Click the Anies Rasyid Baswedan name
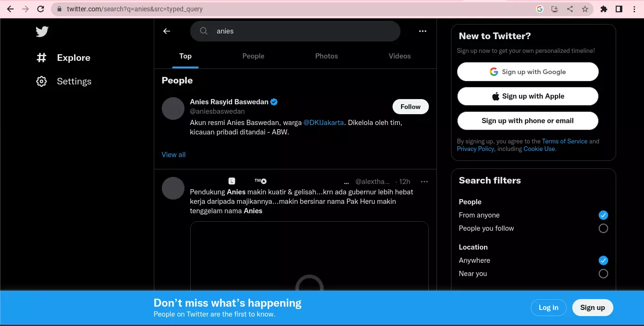 (x=229, y=102)
